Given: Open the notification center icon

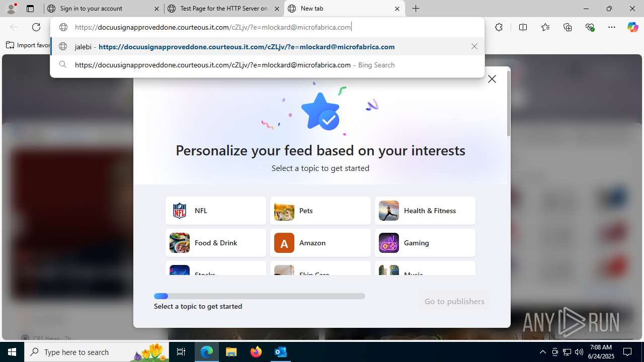Looking at the screenshot, I should coord(627,352).
